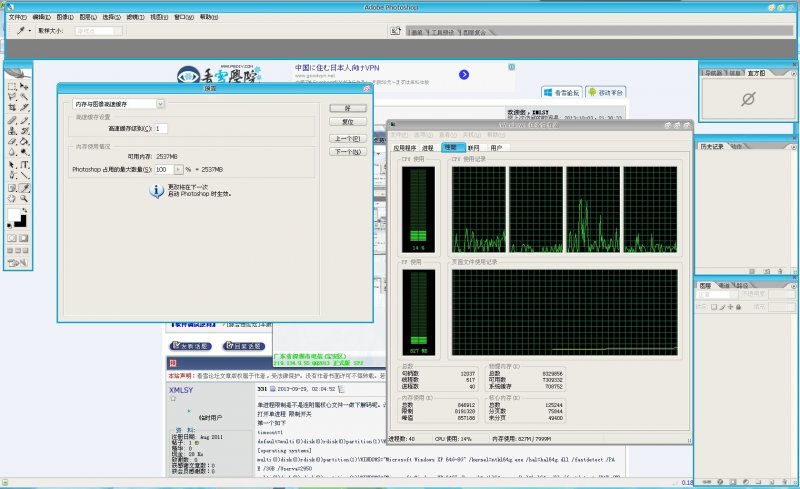Open XMLSY user profile link
800x489 pixels.
click(x=181, y=390)
